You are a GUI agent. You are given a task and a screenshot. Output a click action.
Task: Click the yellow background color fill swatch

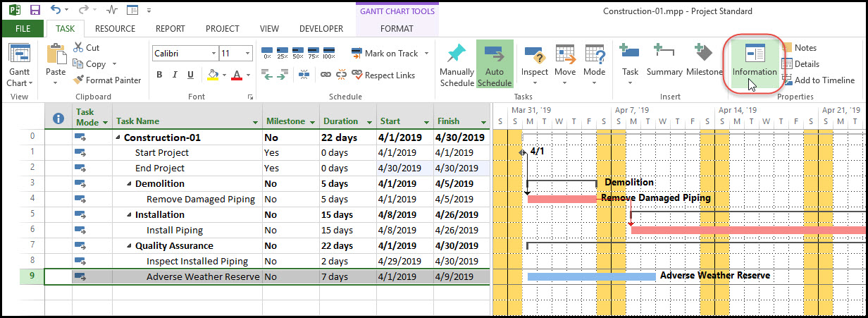tap(213, 75)
